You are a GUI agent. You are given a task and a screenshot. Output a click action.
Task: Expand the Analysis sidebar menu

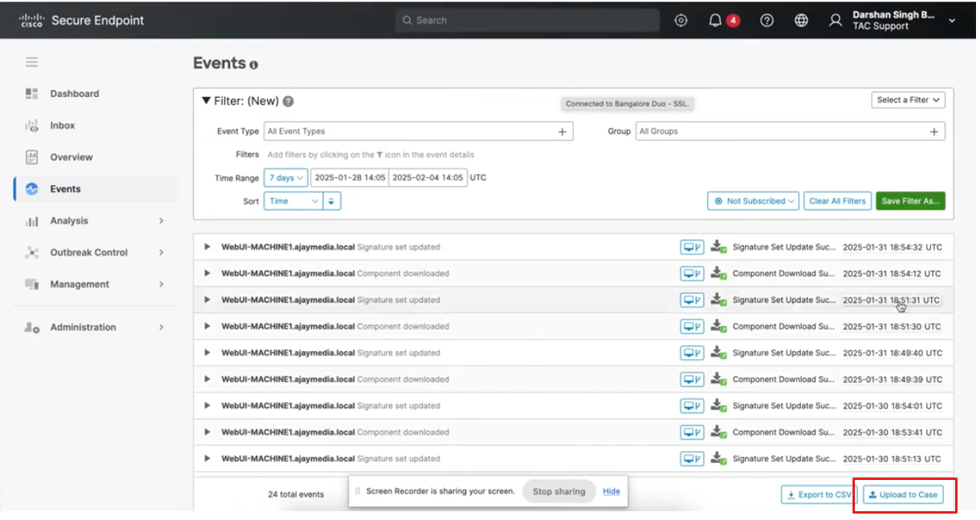[95, 221]
